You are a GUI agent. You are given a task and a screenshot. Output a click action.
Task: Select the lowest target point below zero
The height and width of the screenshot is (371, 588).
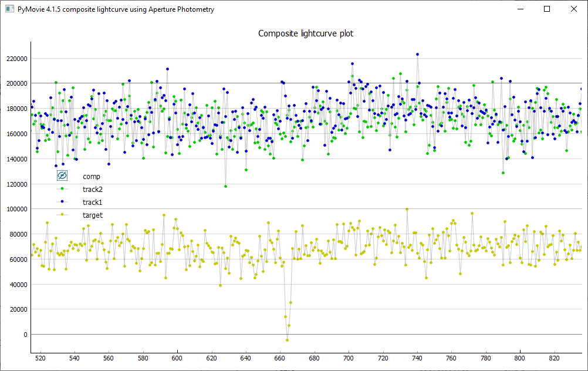(288, 340)
